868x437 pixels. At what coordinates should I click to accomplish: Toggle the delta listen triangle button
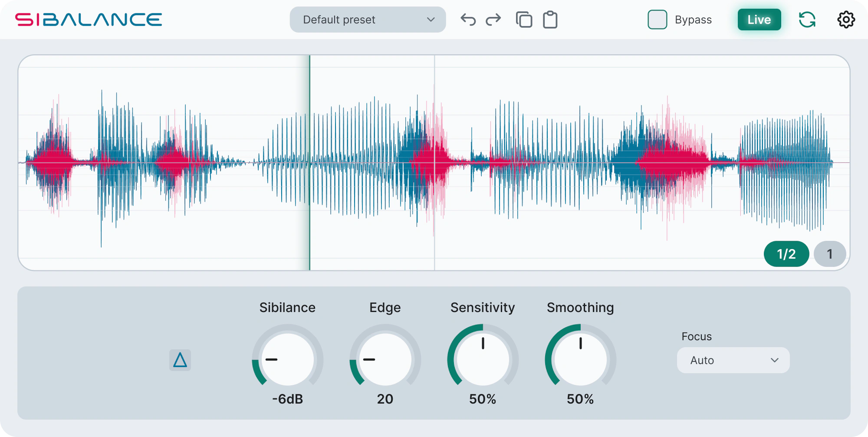pyautogui.click(x=180, y=360)
